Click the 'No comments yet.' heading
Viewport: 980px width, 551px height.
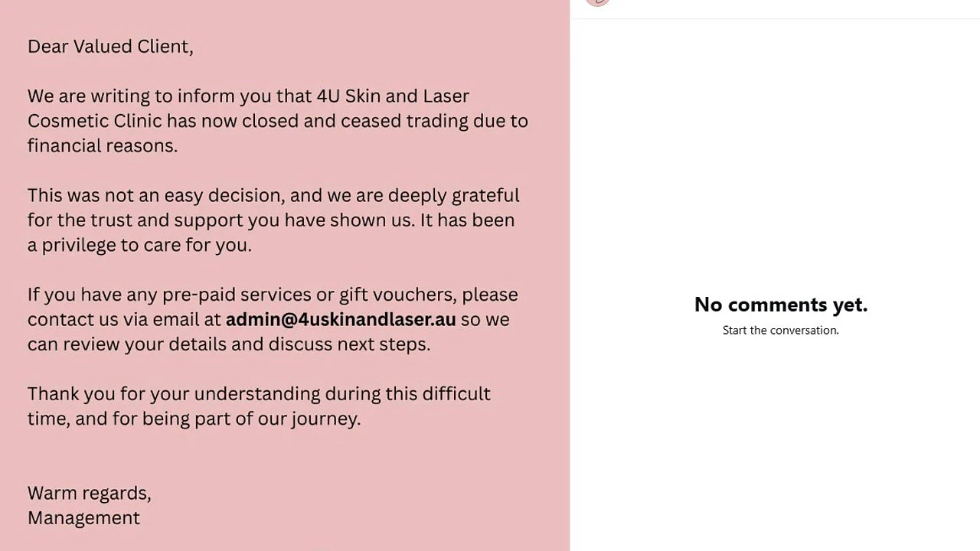point(781,305)
